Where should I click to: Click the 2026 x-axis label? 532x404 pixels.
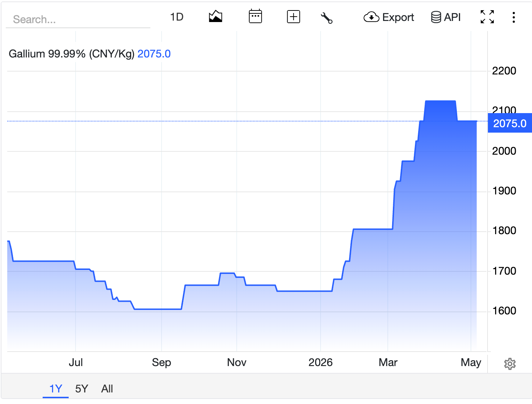point(321,362)
